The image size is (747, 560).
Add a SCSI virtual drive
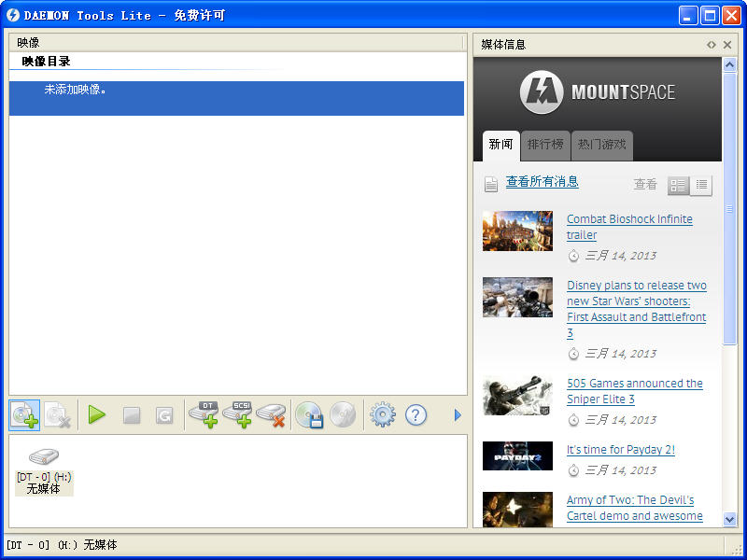pyautogui.click(x=237, y=414)
